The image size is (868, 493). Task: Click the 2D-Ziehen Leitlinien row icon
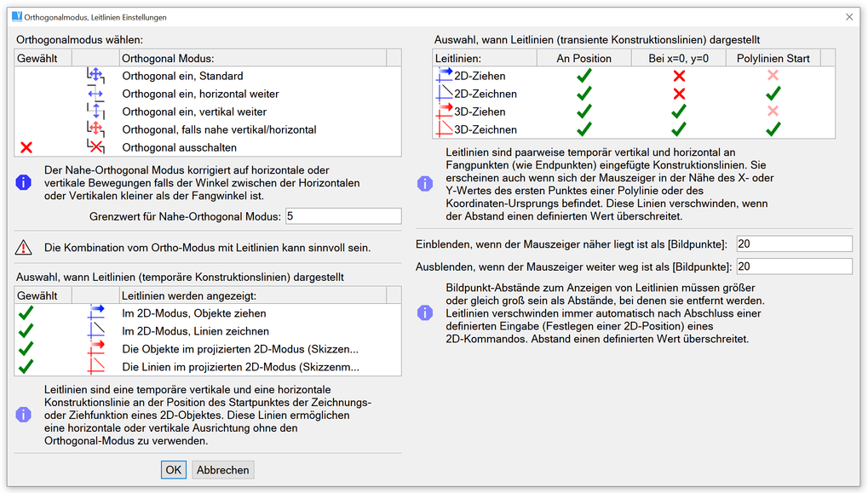coord(444,76)
